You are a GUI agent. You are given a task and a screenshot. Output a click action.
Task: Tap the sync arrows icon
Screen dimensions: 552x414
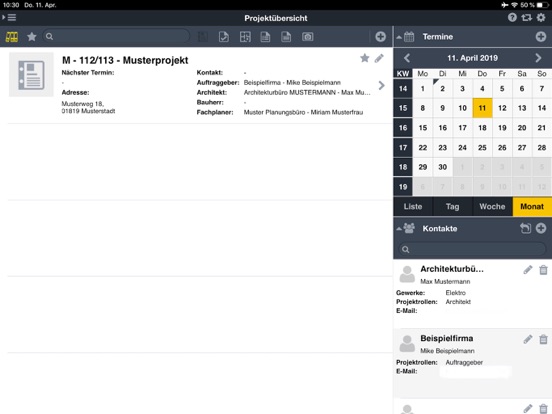(527, 17)
